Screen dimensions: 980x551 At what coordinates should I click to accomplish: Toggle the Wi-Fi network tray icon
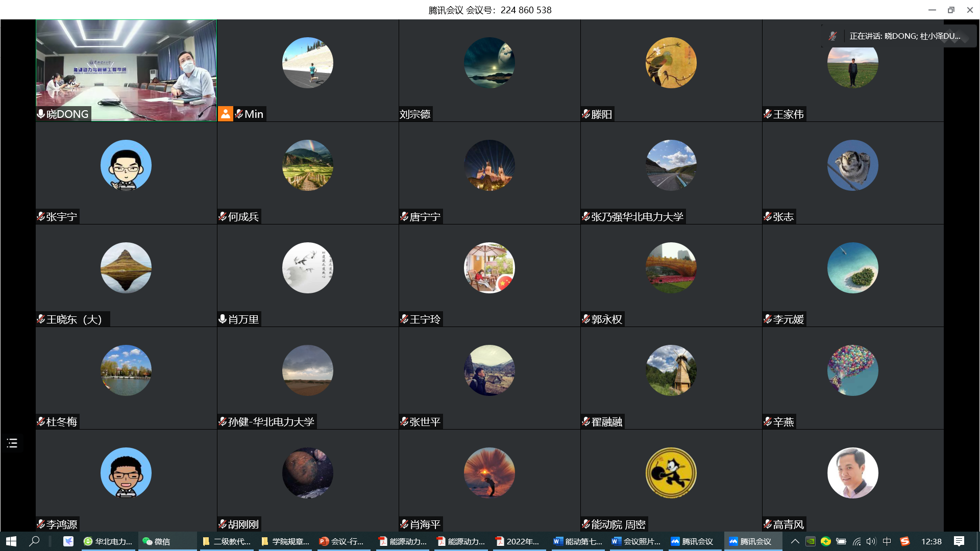point(856,541)
